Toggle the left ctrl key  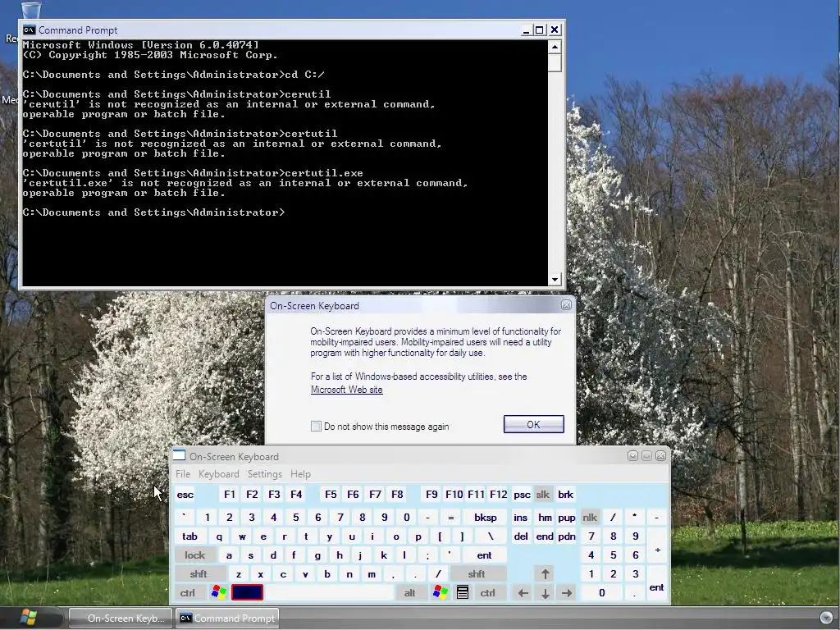coord(188,592)
